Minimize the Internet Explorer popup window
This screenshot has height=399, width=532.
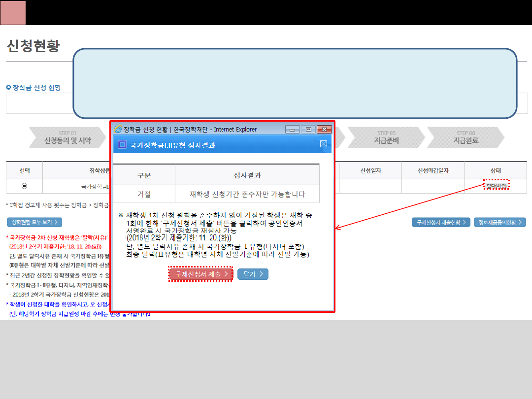293,130
